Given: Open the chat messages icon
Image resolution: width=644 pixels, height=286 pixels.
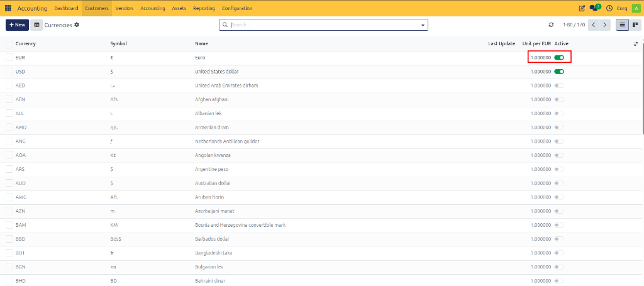Looking at the screenshot, I should click(595, 8).
